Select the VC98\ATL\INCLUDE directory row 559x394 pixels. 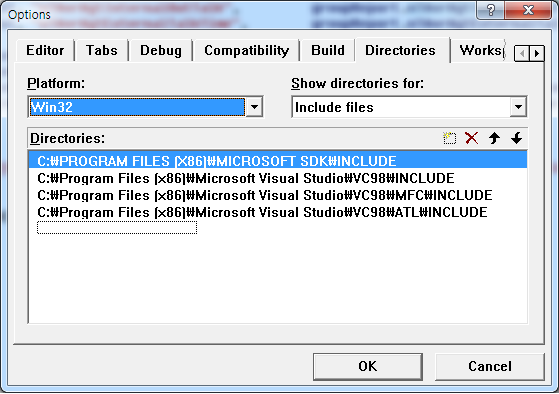coord(278,212)
